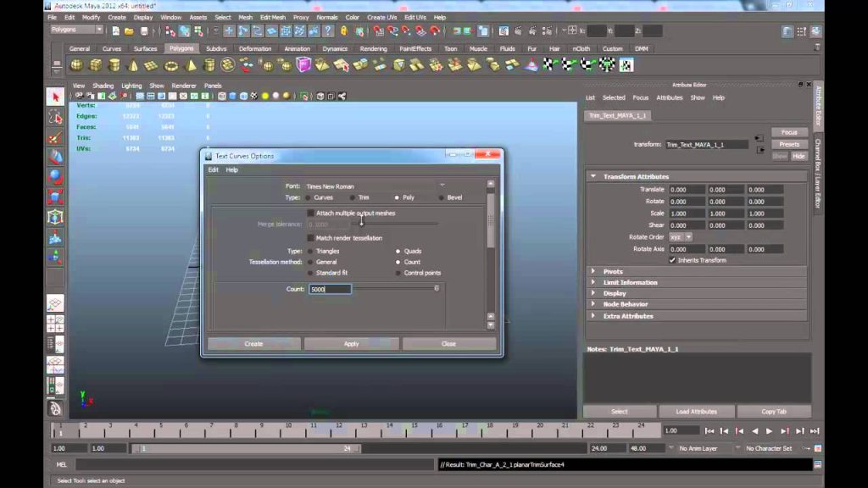Image resolution: width=868 pixels, height=488 pixels.
Task: Click the Presets button
Action: (x=789, y=144)
